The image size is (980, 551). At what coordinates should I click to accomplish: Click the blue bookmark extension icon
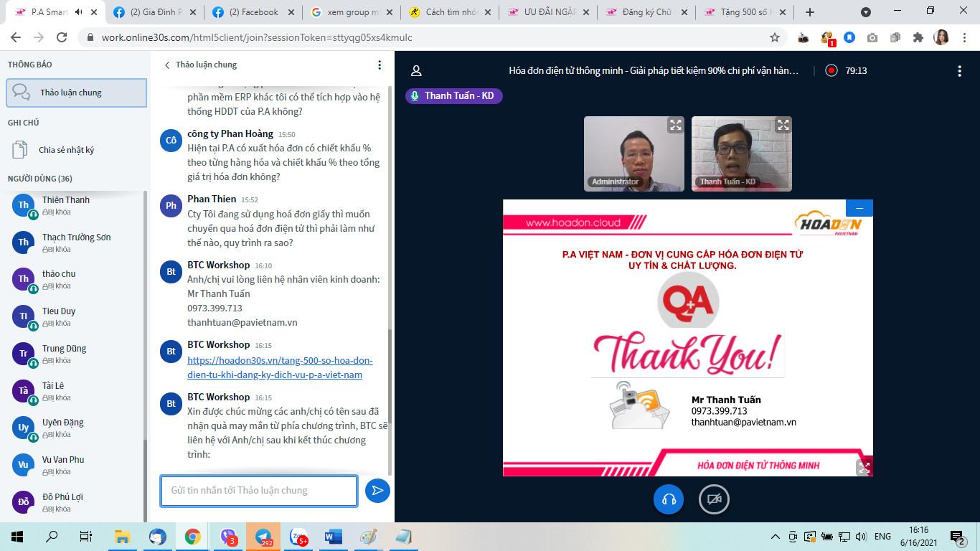[849, 37]
